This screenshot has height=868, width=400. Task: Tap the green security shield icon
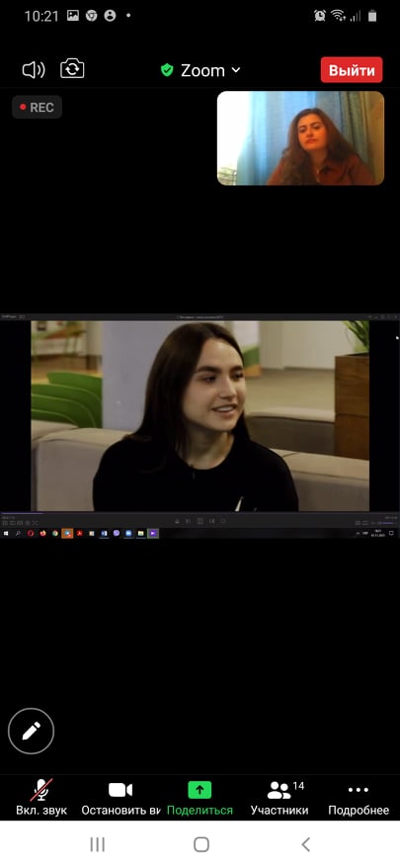167,70
